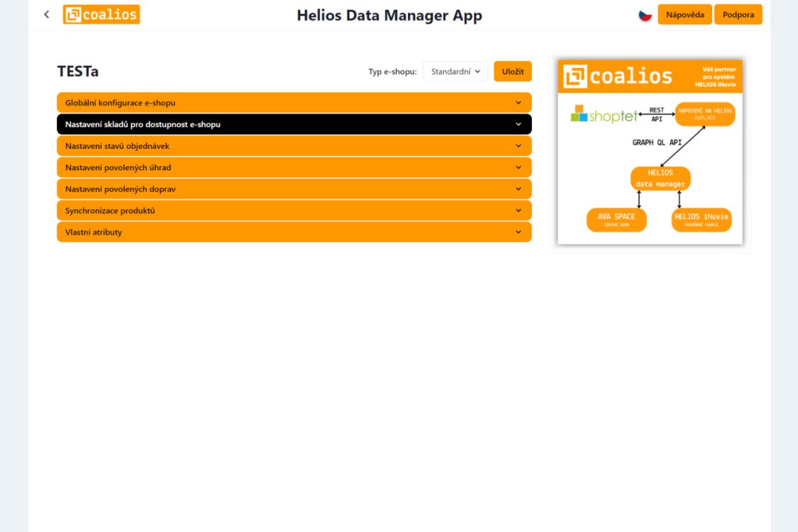This screenshot has height=532, width=798.
Task: Expand Nastavení povolených úhrad section
Action: pos(294,167)
